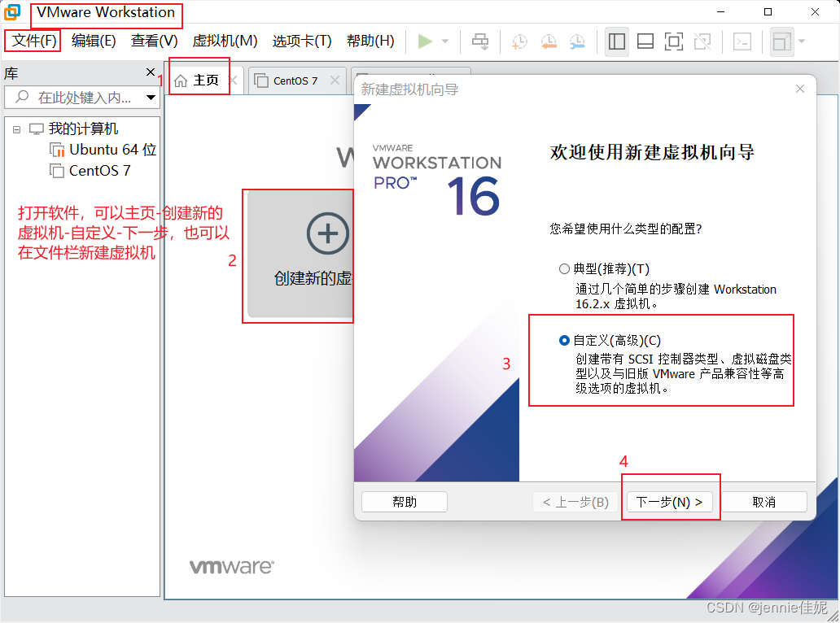Click the Send Ctrl+Alt+Del icon
Screen dimensions: 840x623
(479, 41)
